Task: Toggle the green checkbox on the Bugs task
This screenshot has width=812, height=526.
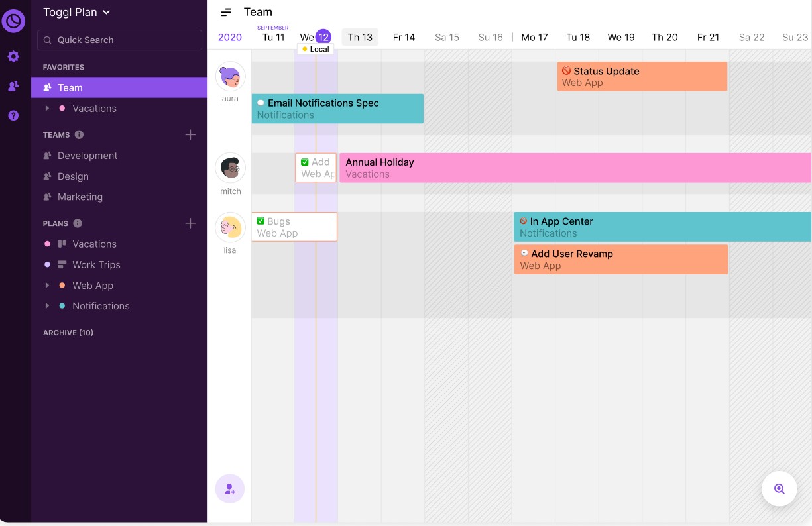Action: coord(261,221)
